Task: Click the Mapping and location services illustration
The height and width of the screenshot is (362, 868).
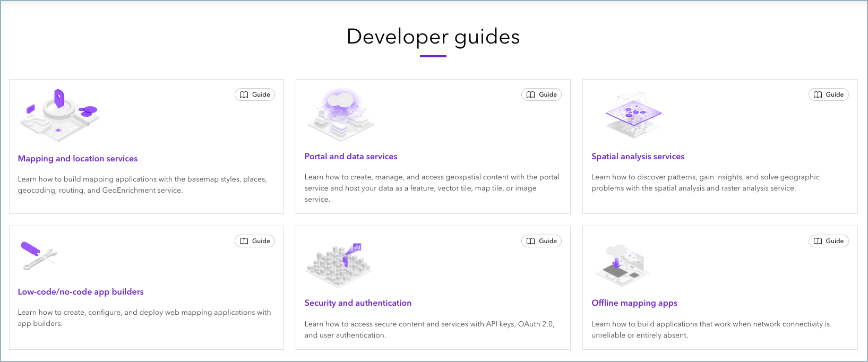Action: [x=60, y=116]
